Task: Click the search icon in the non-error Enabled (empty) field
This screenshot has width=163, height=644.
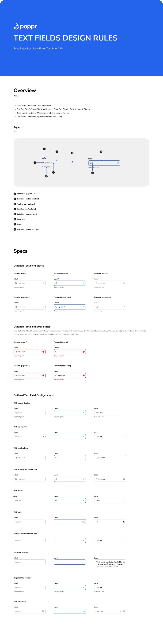Action: (16, 283)
